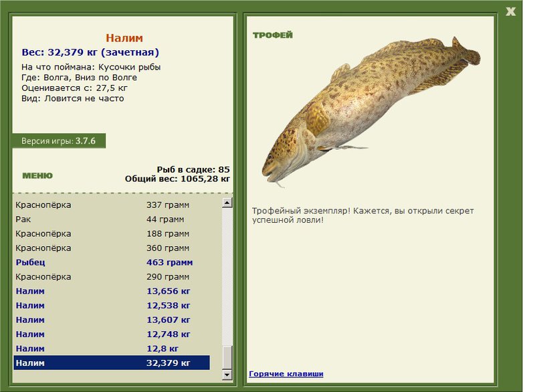535x392 pixels.
Task: Click the Общий вес: 1065,28 кг total
Action: [177, 179]
